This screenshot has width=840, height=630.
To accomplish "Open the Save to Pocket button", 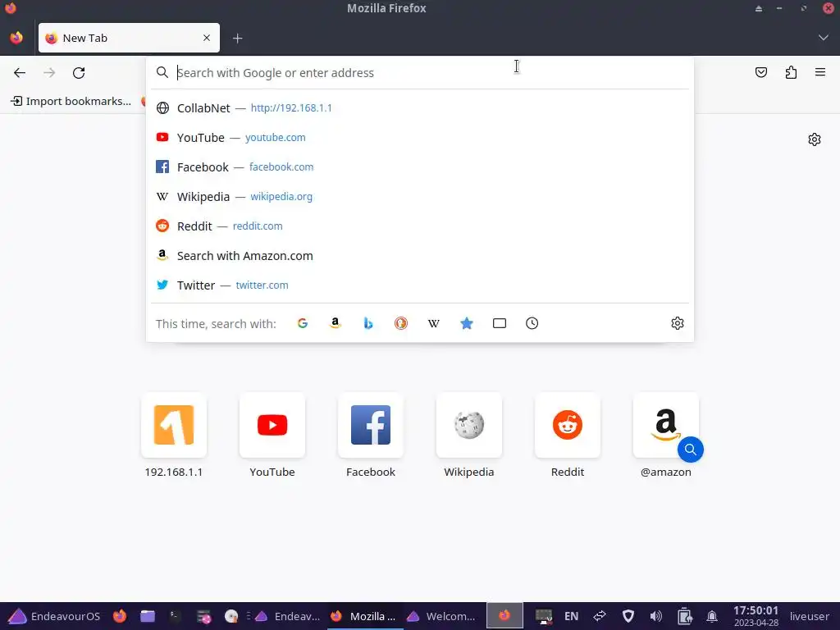I will (x=760, y=72).
